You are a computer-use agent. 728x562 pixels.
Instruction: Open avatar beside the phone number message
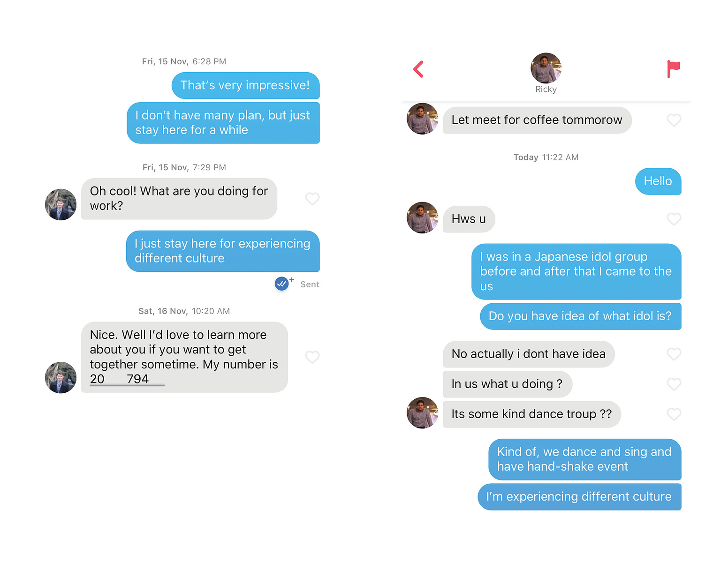61,377
